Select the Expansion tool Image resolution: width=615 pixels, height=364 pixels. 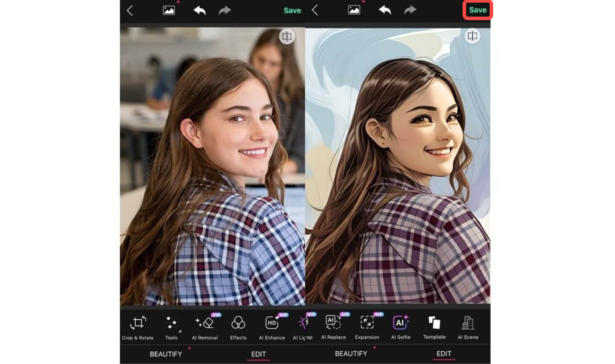367,326
